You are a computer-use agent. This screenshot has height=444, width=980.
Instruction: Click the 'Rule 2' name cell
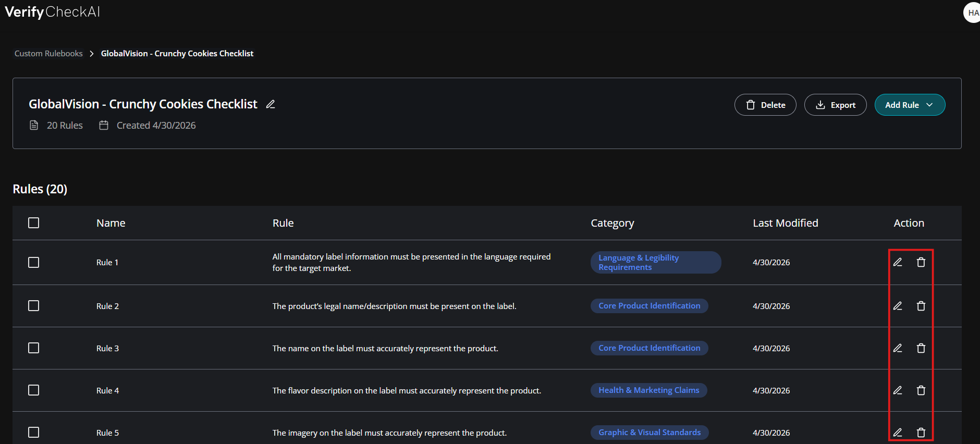coord(108,306)
